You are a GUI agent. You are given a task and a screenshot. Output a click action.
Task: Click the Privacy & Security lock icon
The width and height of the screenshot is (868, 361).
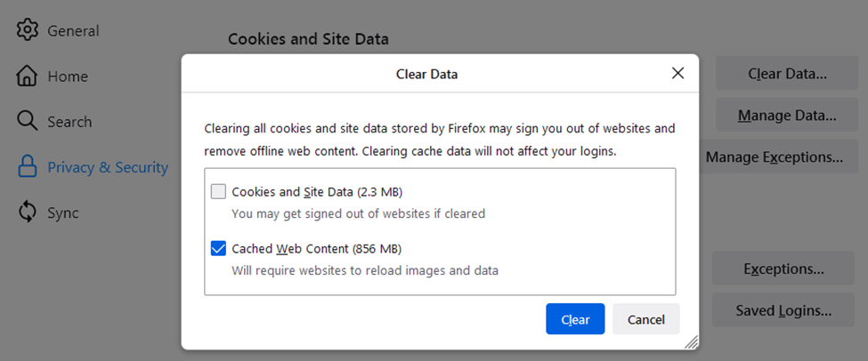click(28, 167)
